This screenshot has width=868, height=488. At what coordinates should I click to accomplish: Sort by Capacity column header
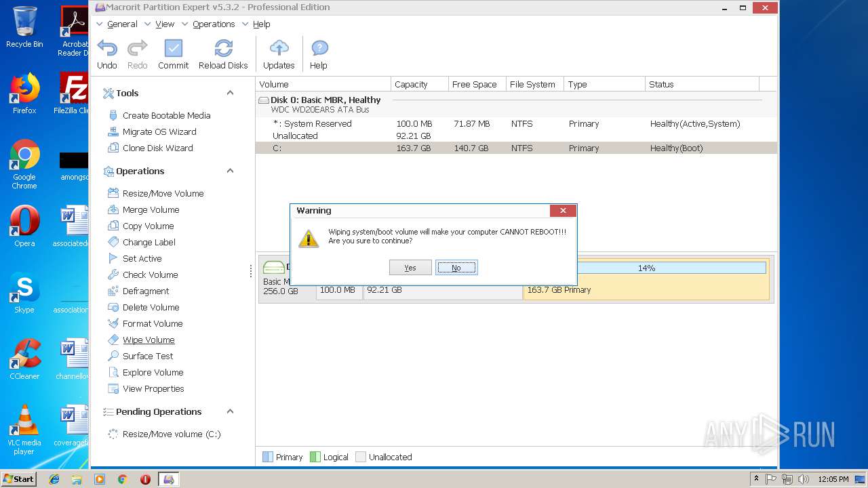coord(420,84)
